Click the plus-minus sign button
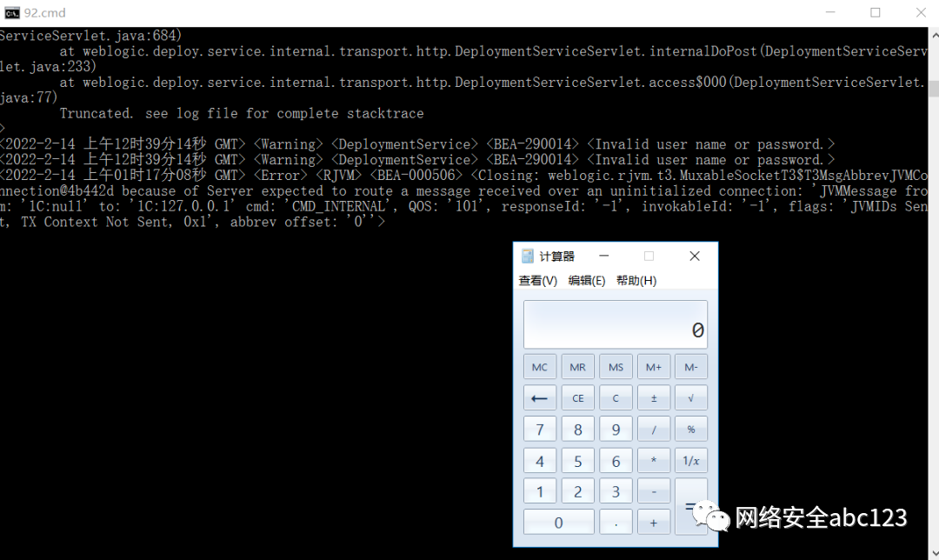Viewport: 939px width, 560px height. pos(653,398)
